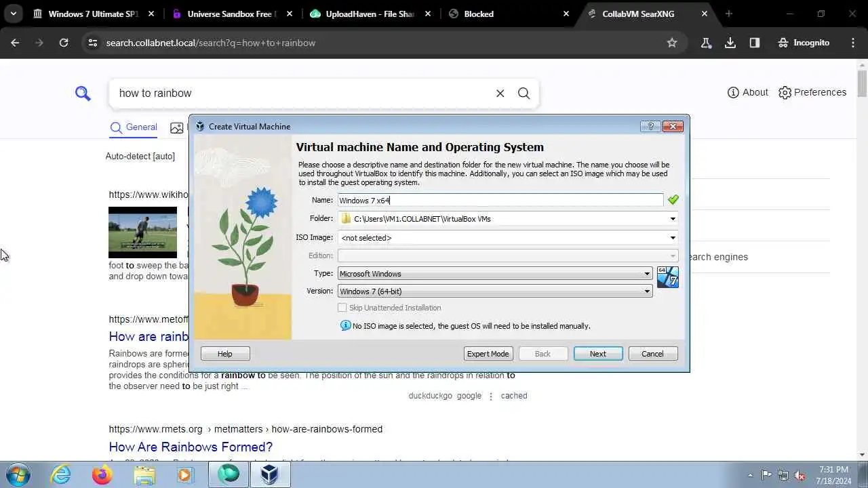Click the VirtualBox icon in the dialog title bar
This screenshot has height=488, width=868.
(200, 127)
